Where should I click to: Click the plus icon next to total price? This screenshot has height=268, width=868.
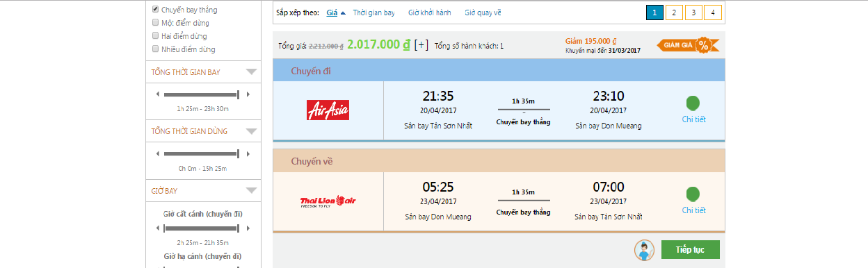[421, 45]
